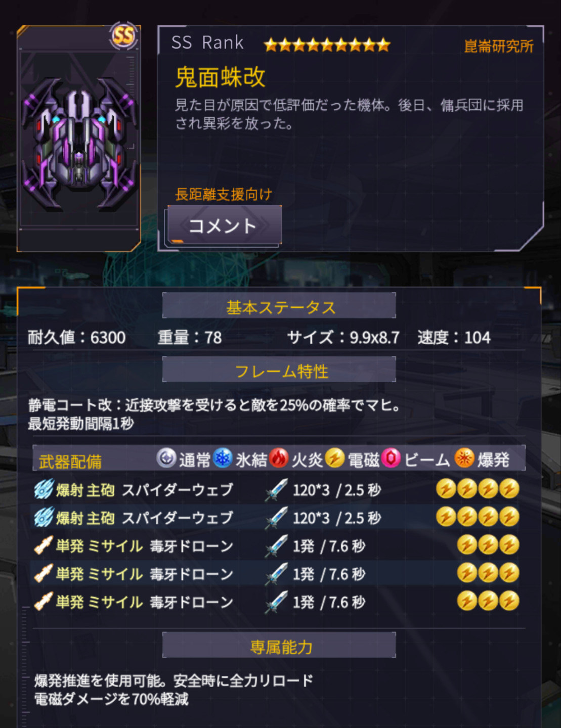Click the first 爆射主砲 weapon type icon
Viewport: 561px width, 728px height.
[44, 489]
